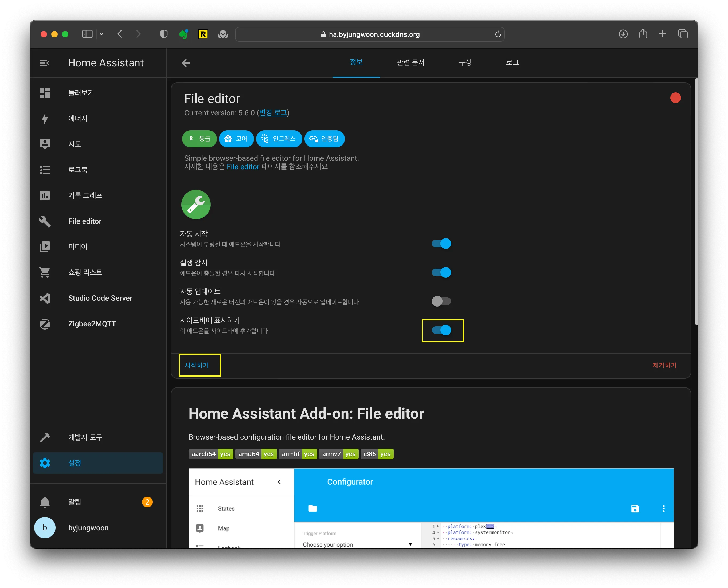Show Safari tab overview icon

[x=683, y=34]
